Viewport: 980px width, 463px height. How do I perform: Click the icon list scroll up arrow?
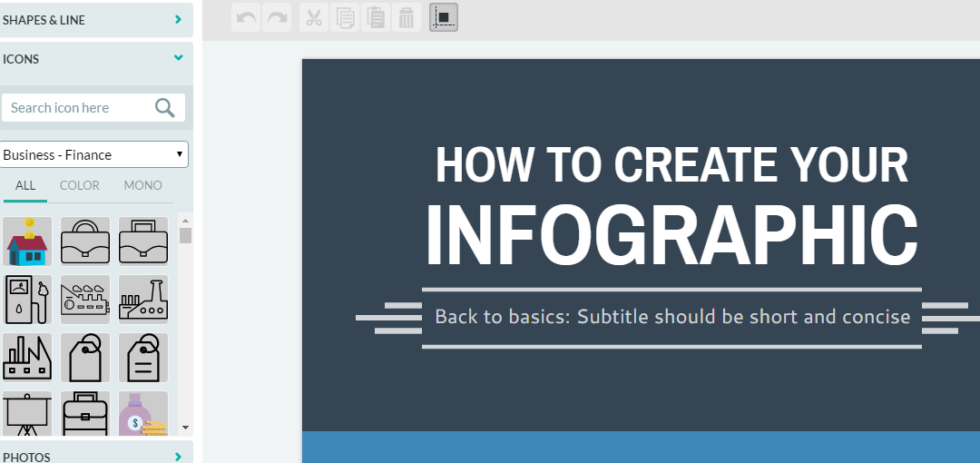(185, 221)
